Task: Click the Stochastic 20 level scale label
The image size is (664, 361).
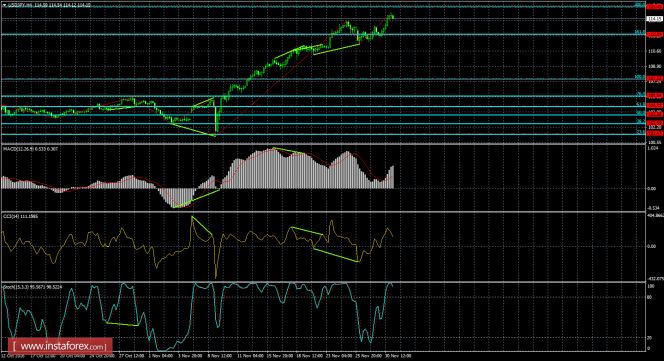Action: (x=650, y=338)
